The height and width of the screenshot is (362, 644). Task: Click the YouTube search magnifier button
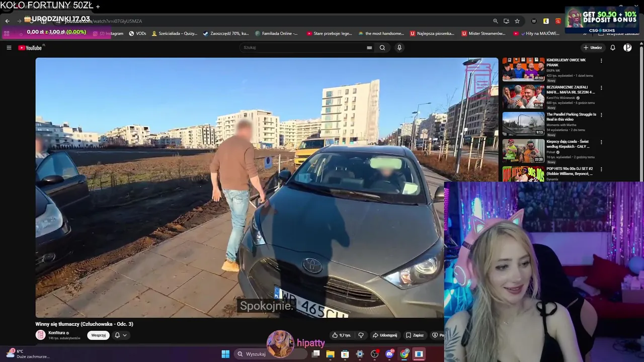(382, 48)
